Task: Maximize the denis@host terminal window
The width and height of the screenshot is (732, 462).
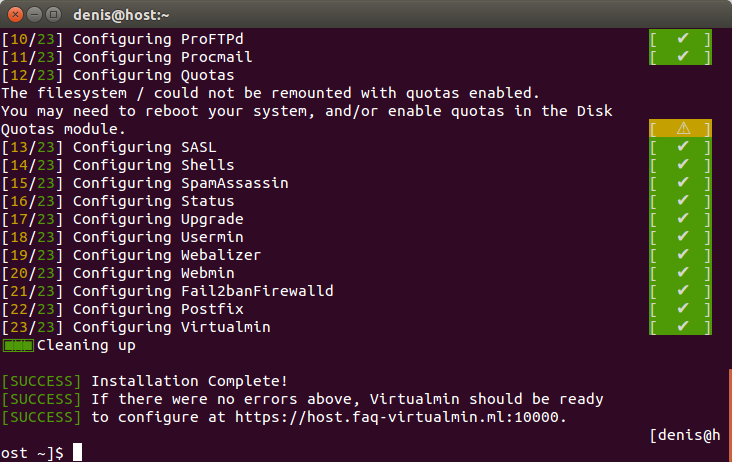Action: click(x=54, y=15)
